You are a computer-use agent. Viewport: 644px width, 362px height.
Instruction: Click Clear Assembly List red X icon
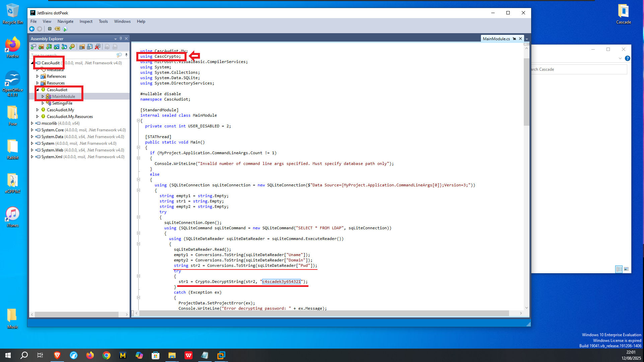97,47
